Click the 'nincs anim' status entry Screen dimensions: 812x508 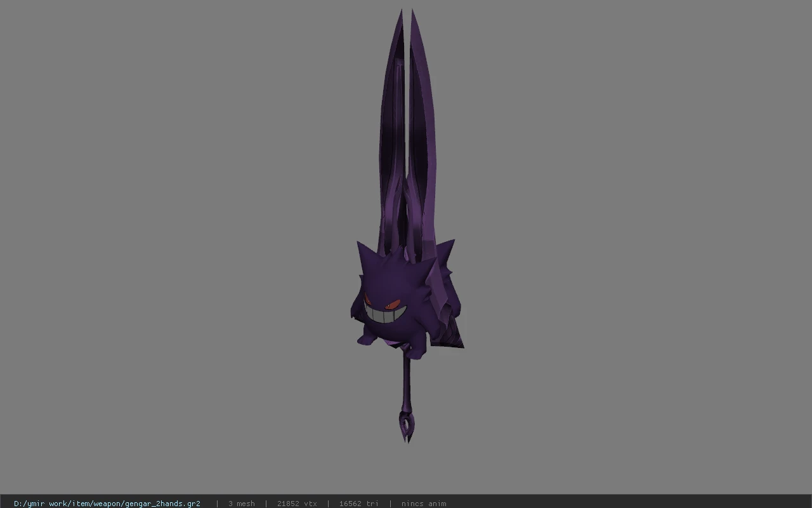pos(424,504)
